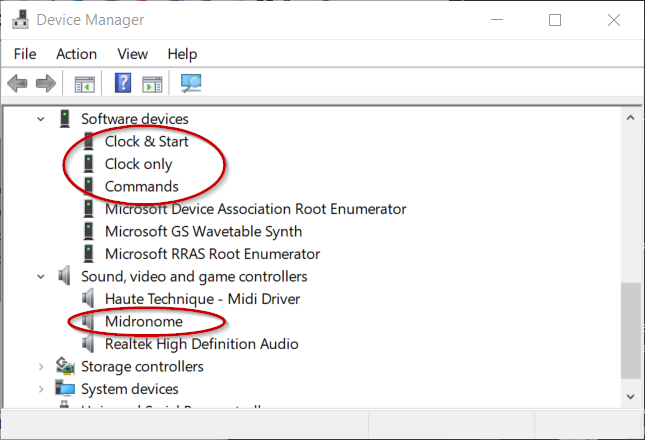Select the Clock & Start device

coord(146,142)
